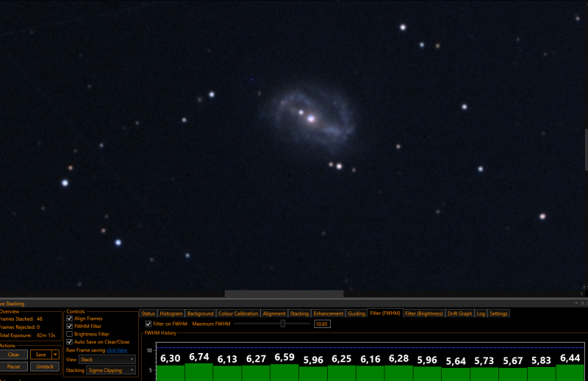
Task: Click the Maximum FWHM value field
Action: pos(322,324)
